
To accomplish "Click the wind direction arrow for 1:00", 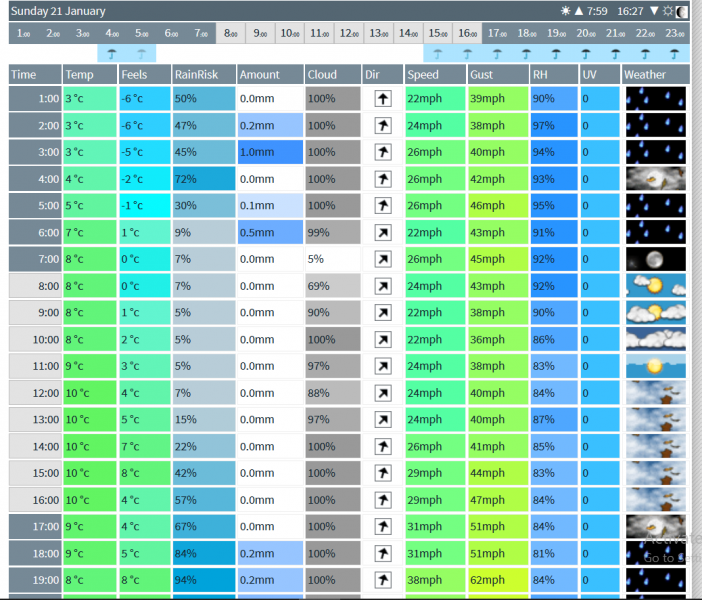I will click(x=382, y=99).
